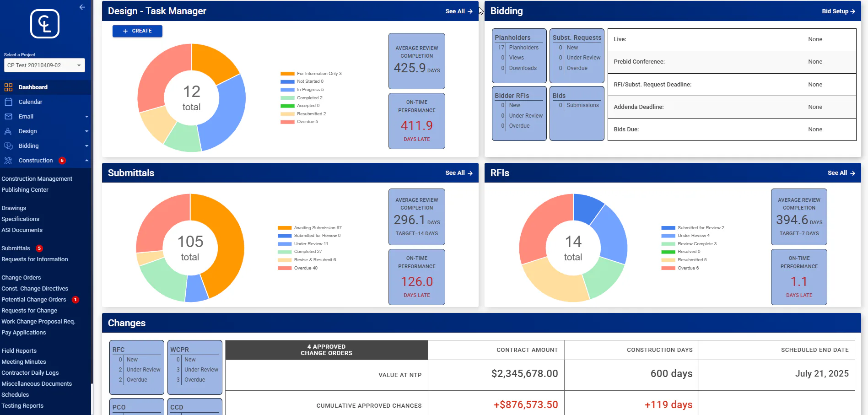Viewport: 868px width, 415px height.
Task: Open the Select a Project dropdown
Action: 44,65
